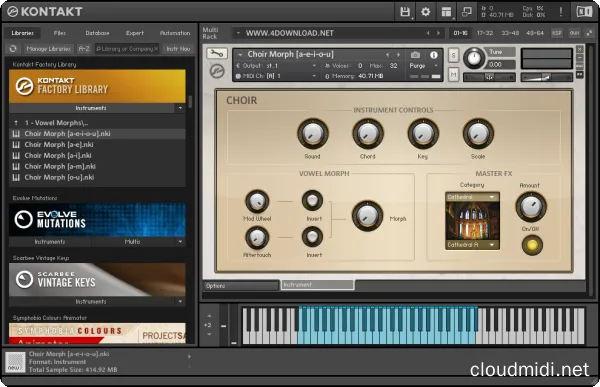Close the Choir Morph instrument
Viewport: 600px width, 387px height.
pos(580,49)
